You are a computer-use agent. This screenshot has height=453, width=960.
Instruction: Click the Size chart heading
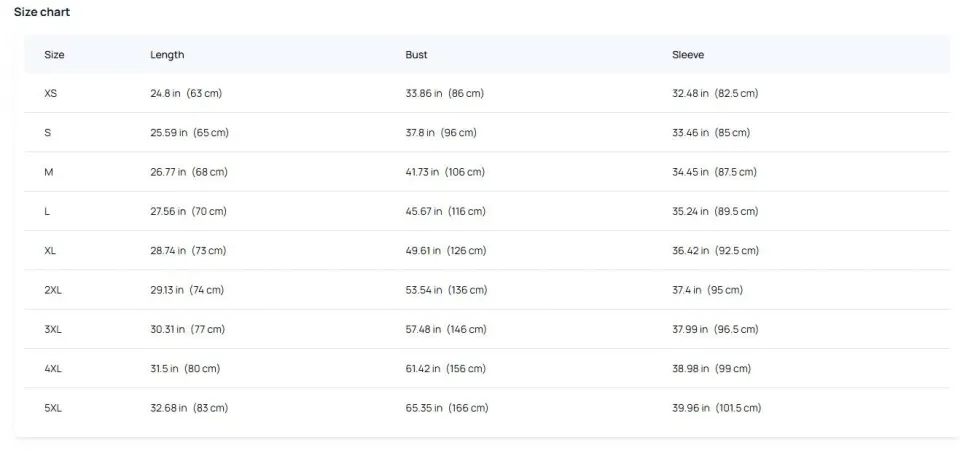42,12
